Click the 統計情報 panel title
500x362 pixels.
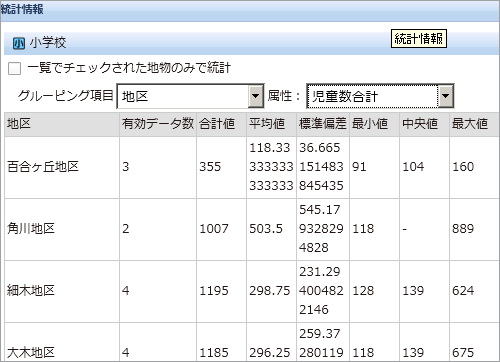[22, 9]
